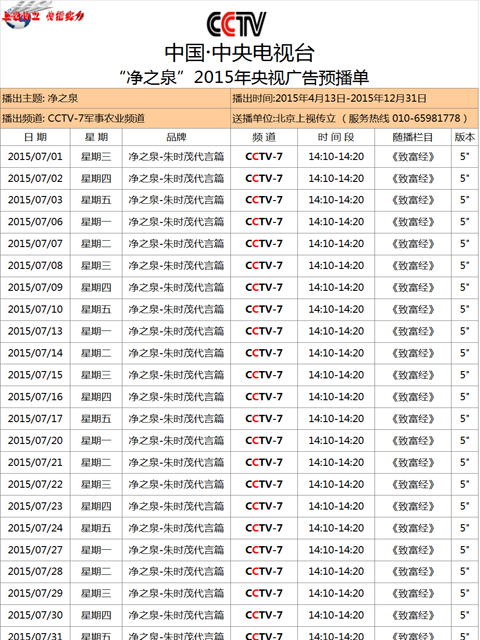Viewport: 480px width, 640px height.
Task: Select the 星期 column header
Action: (x=96, y=137)
